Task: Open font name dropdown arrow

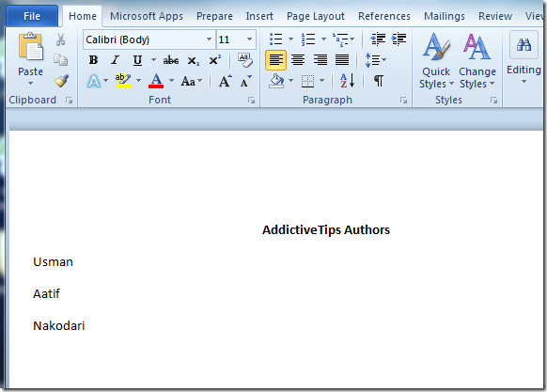Action: pos(209,39)
